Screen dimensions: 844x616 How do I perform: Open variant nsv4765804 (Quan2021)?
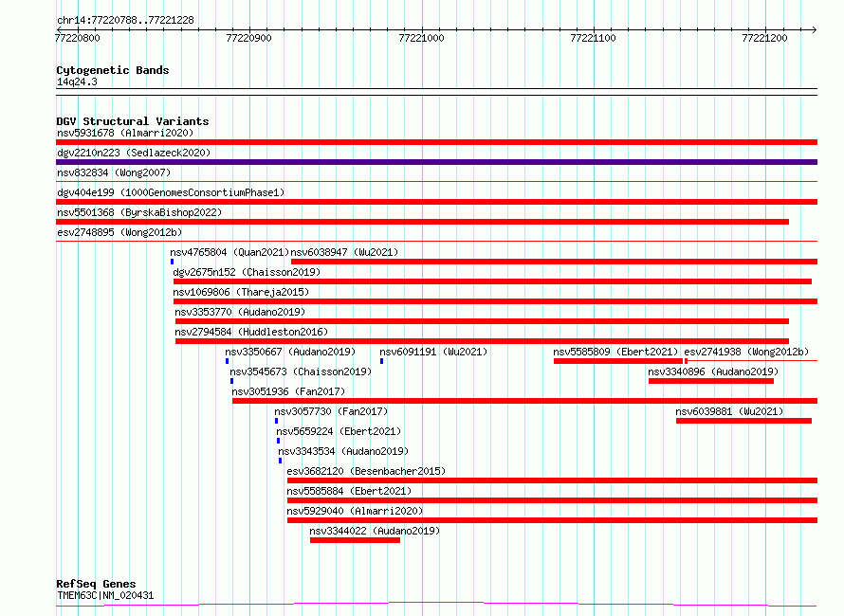click(x=229, y=252)
